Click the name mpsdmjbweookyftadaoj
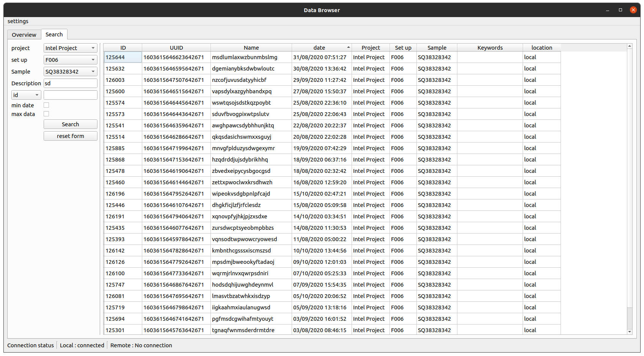This screenshot has height=356, width=644. click(251, 262)
